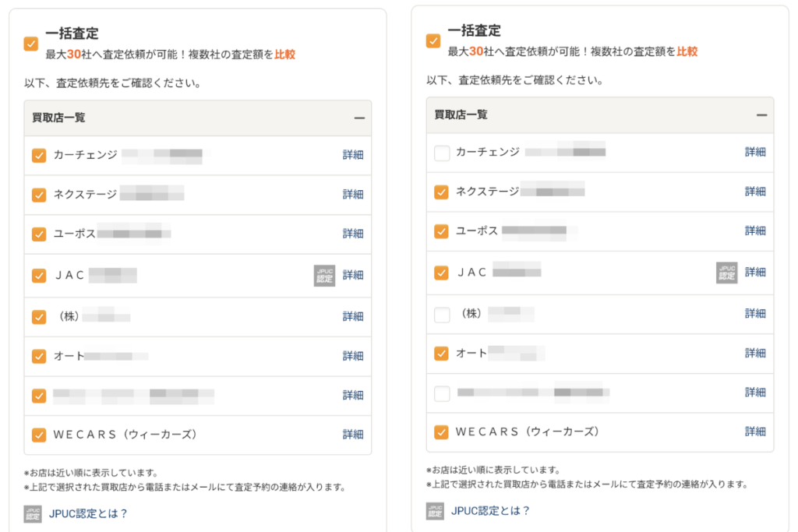Open the JPUC認定とは？ link in left panel
This screenshot has height=532, width=798.
pos(88,513)
